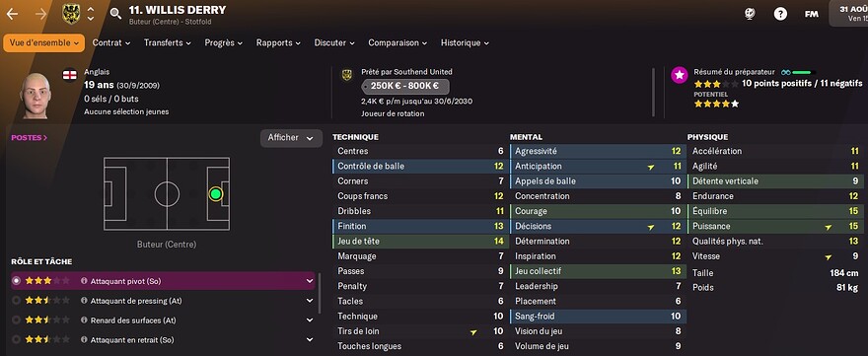Select the Attaquant pivot (So) radio button
Image resolution: width=868 pixels, height=356 pixels.
16,281
